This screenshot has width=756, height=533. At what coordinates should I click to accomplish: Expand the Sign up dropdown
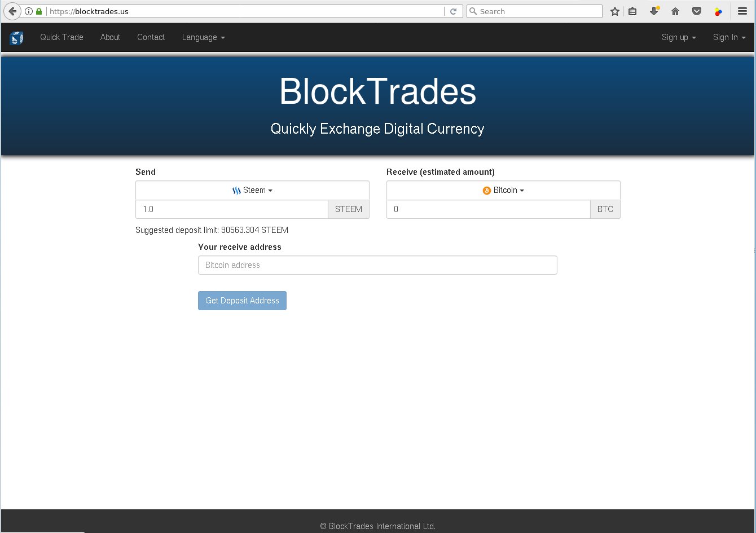pyautogui.click(x=679, y=37)
